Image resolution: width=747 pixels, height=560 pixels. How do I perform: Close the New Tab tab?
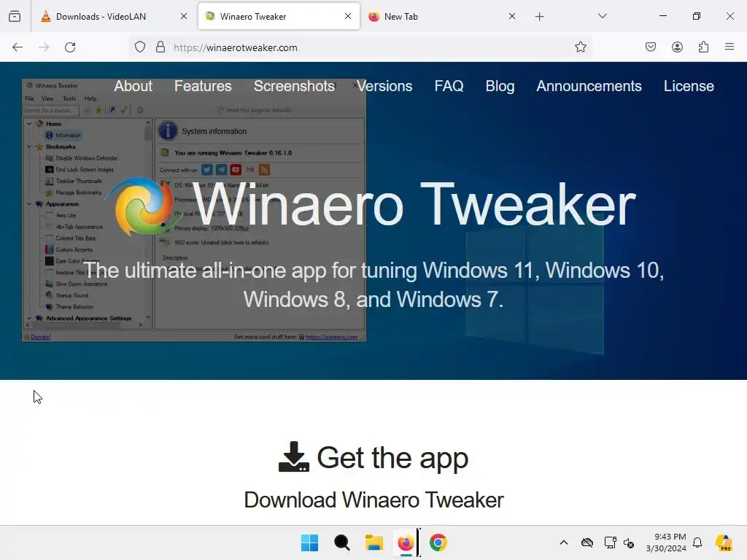point(512,17)
